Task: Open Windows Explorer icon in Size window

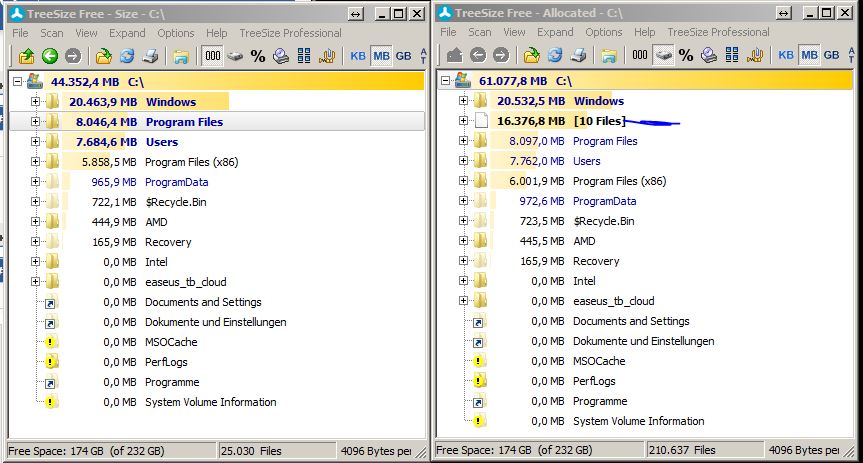Action: [181, 56]
